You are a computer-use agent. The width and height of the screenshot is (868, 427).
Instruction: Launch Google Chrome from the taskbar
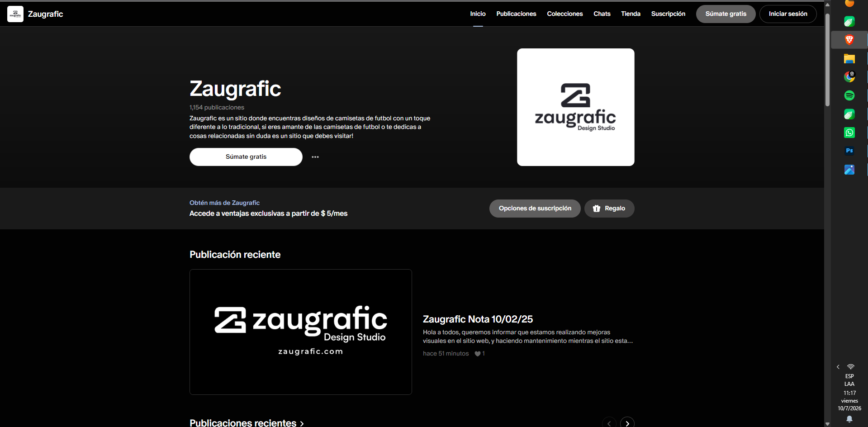click(849, 77)
